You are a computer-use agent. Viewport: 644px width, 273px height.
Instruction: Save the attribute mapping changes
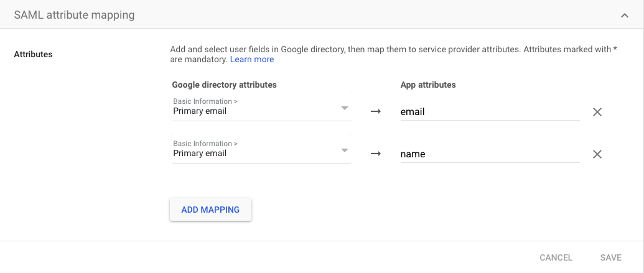tap(610, 257)
